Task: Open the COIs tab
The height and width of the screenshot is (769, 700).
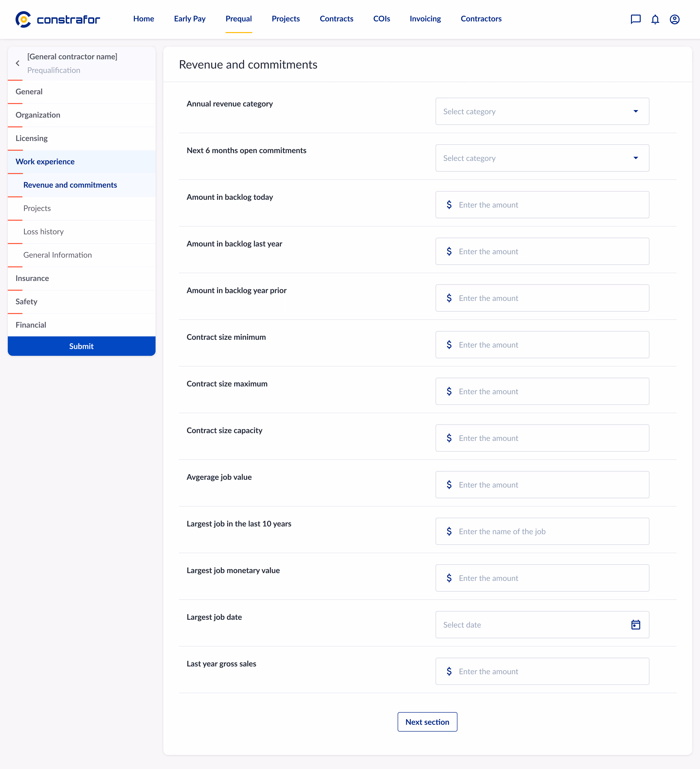Action: 381,19
